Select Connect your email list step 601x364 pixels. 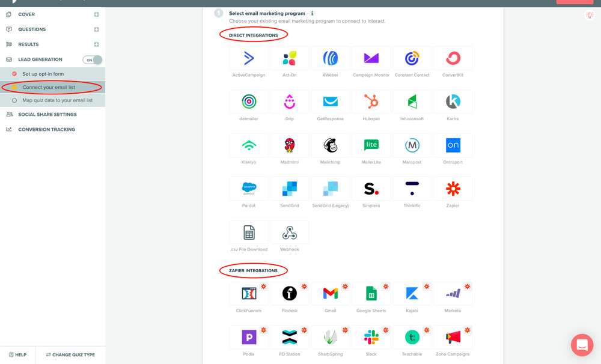[x=52, y=87]
